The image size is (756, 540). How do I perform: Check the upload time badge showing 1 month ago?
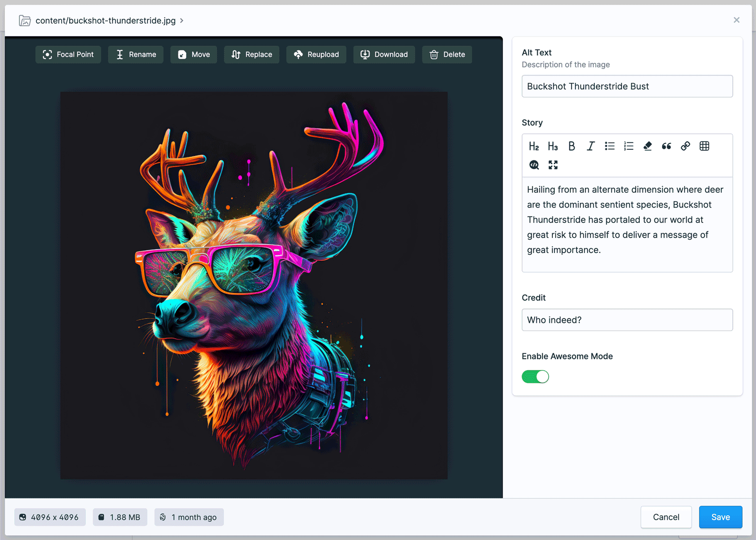[x=189, y=517]
